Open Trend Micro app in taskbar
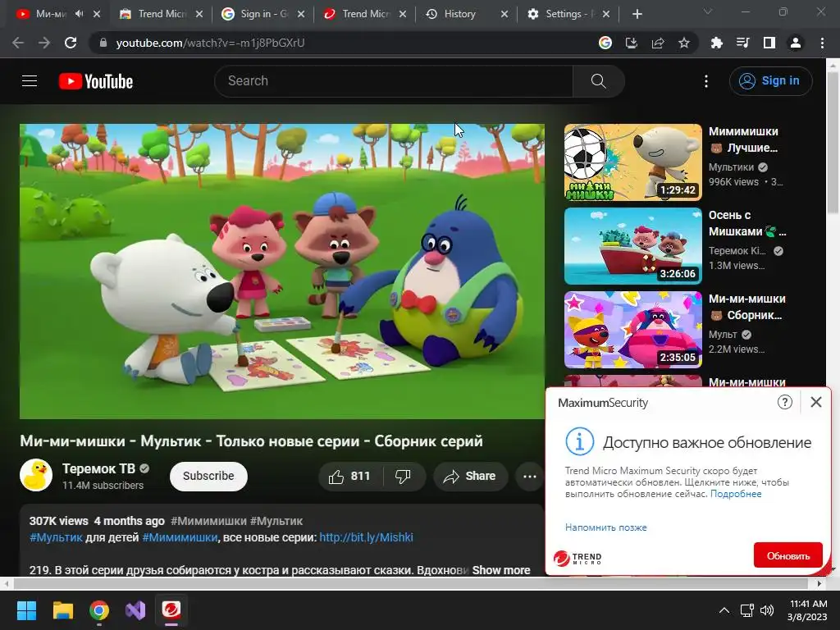840x630 pixels. click(171, 610)
